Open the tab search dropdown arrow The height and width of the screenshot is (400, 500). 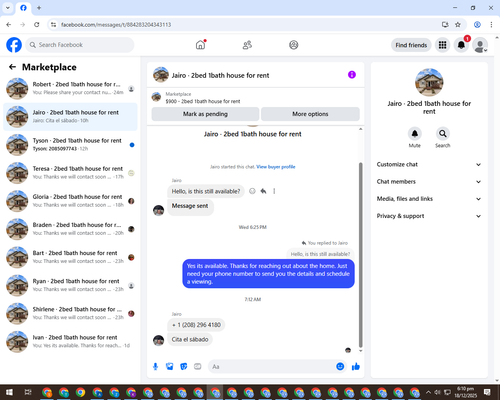8,8
